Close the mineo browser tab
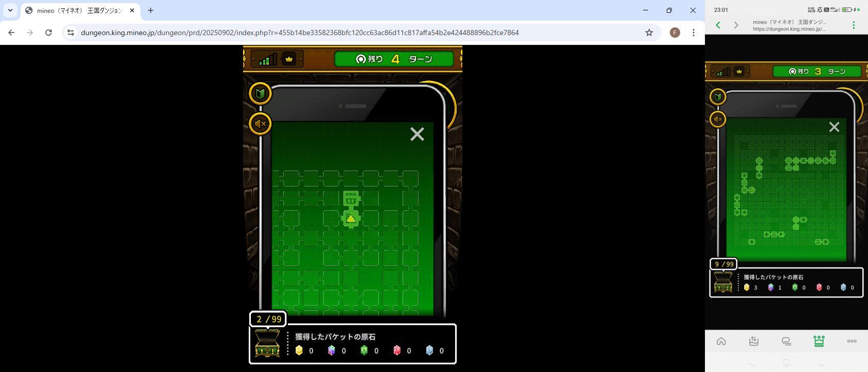Screen dimensions: 868x372 click(132, 10)
